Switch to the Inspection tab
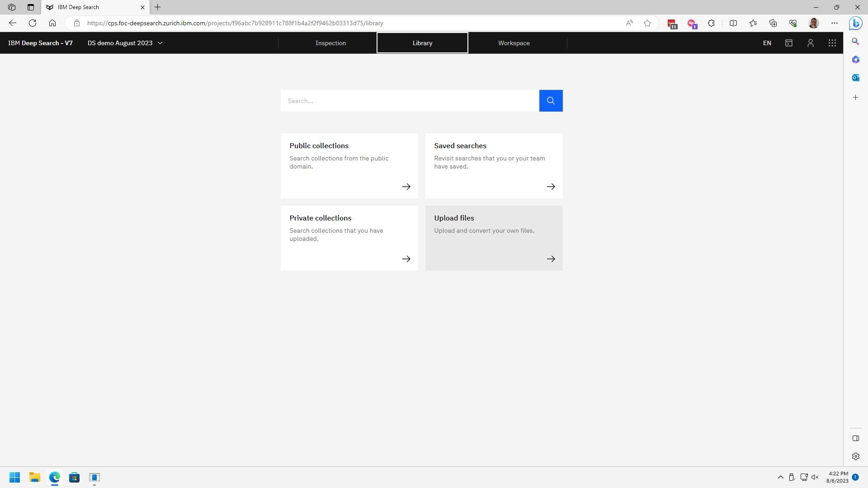 click(330, 43)
